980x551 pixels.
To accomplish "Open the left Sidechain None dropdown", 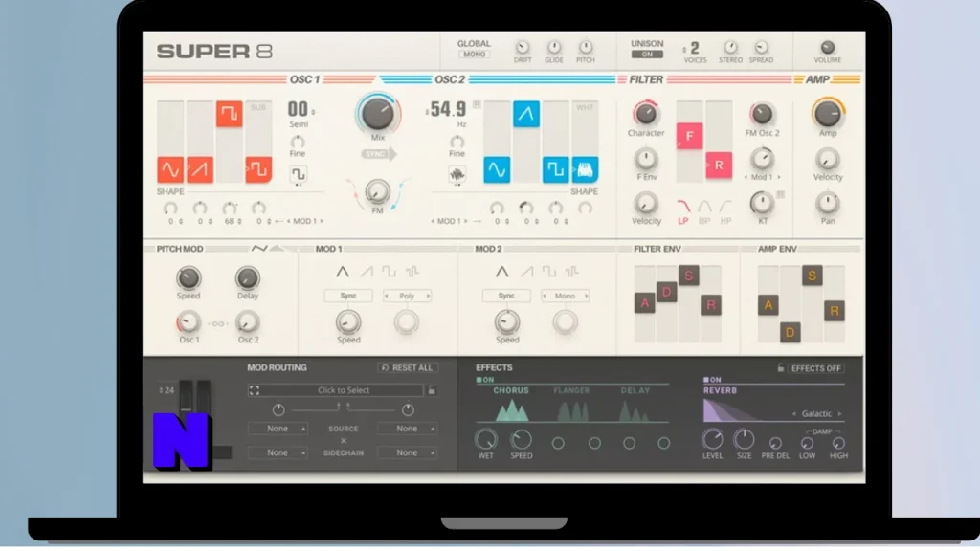I will [x=278, y=452].
